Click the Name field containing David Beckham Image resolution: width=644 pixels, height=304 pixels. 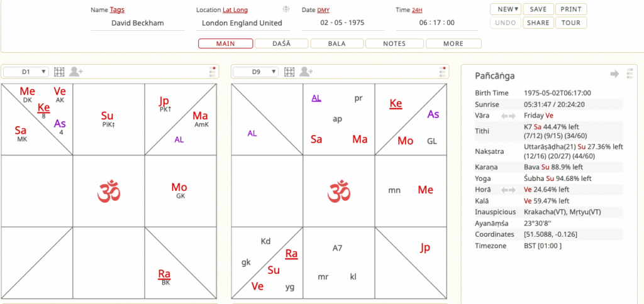[137, 23]
